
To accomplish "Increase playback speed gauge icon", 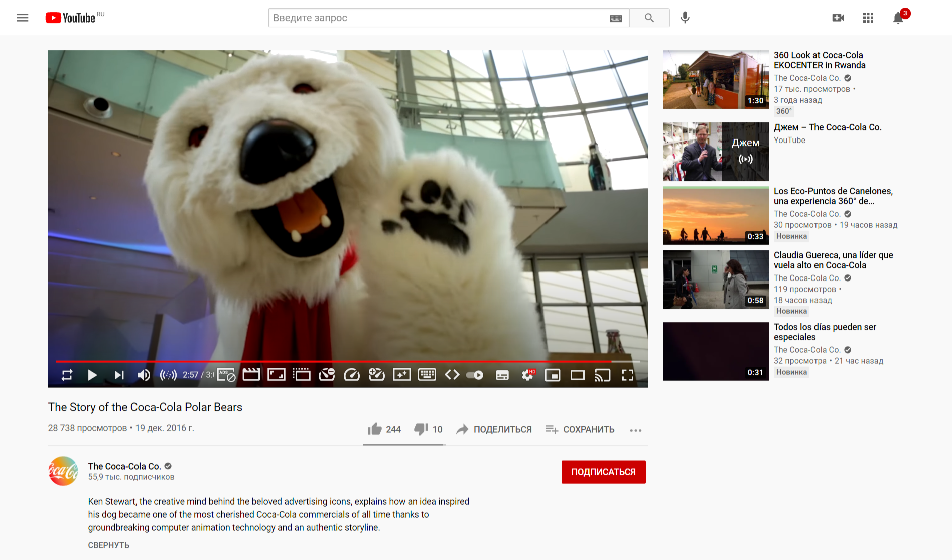I will tap(377, 374).
